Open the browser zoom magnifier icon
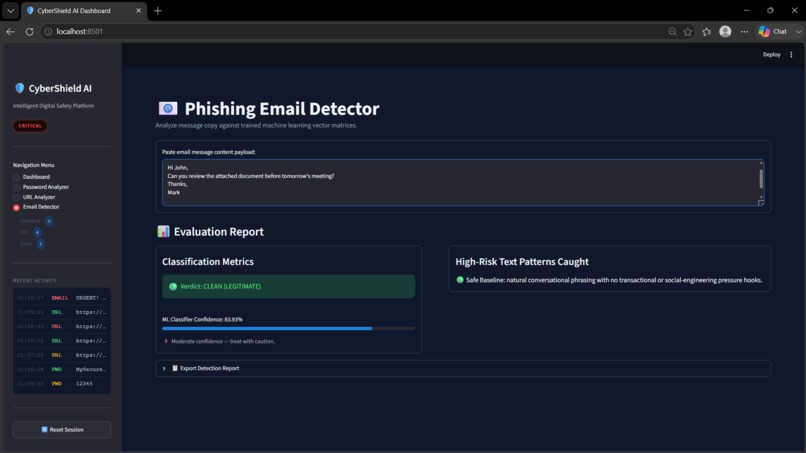This screenshot has height=453, width=806. point(672,31)
